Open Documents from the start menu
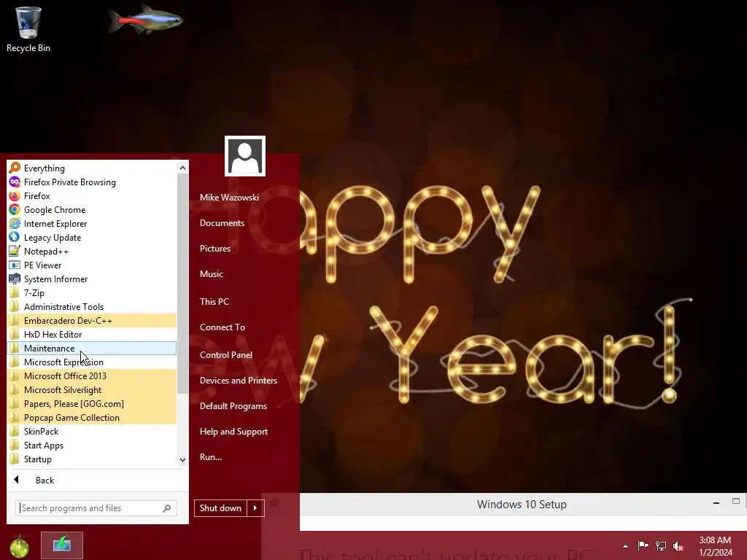The image size is (747, 560). [222, 223]
